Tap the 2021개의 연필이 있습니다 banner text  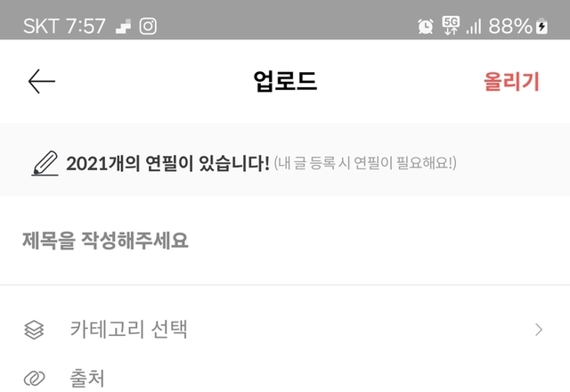167,163
